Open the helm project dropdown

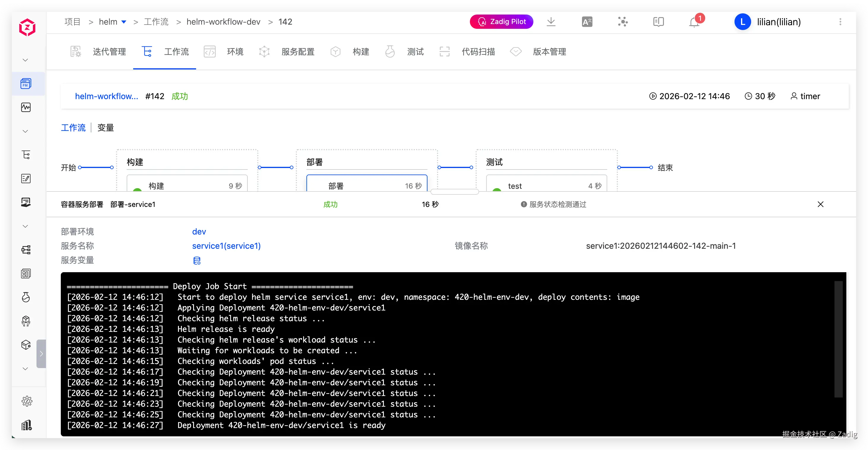coord(124,22)
